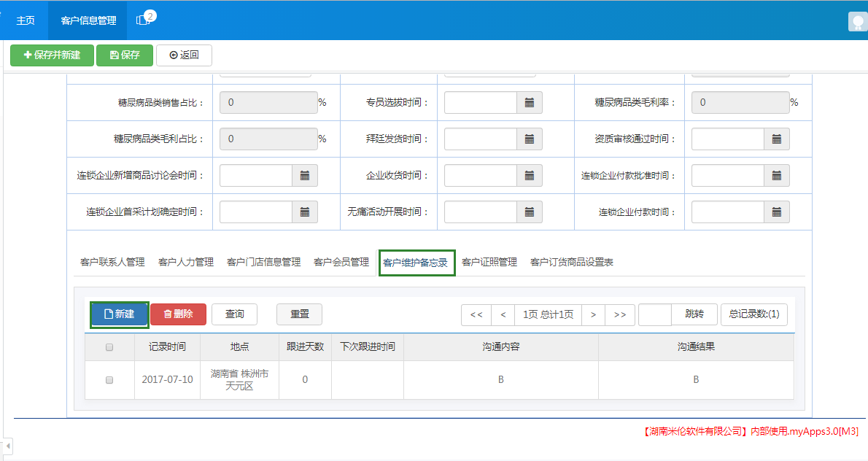This screenshot has height=461, width=868.
Task: Toggle the select-all checkbox in table header
Action: [109, 347]
